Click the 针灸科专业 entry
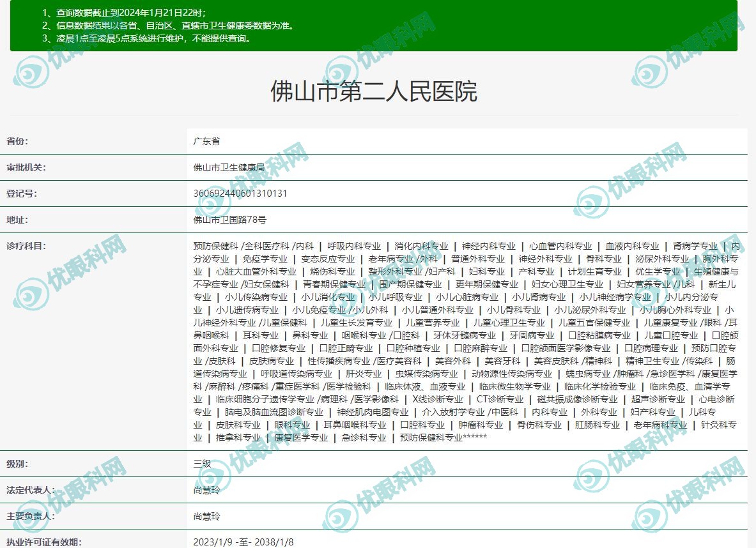Image resolution: width=756 pixels, height=548 pixels. point(719,425)
